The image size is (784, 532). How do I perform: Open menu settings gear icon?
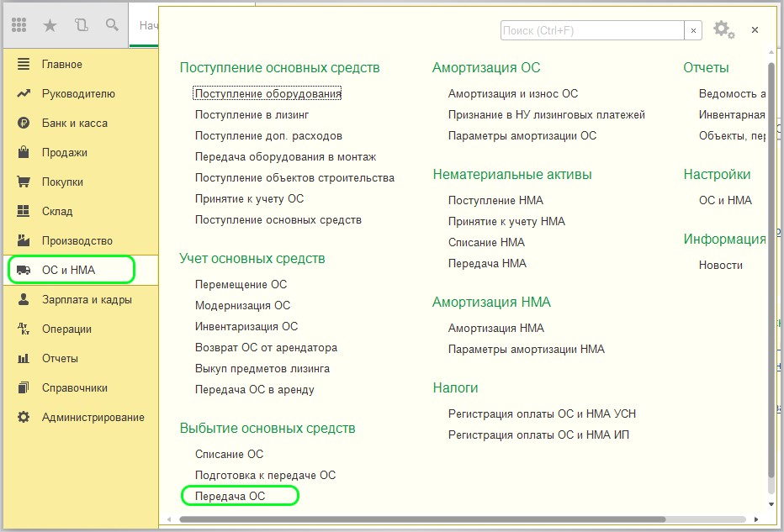(723, 29)
